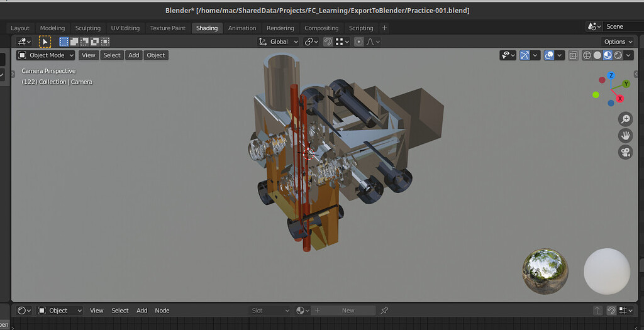Activate the Select Box tool icon
The width and height of the screenshot is (644, 330).
[x=45, y=41]
